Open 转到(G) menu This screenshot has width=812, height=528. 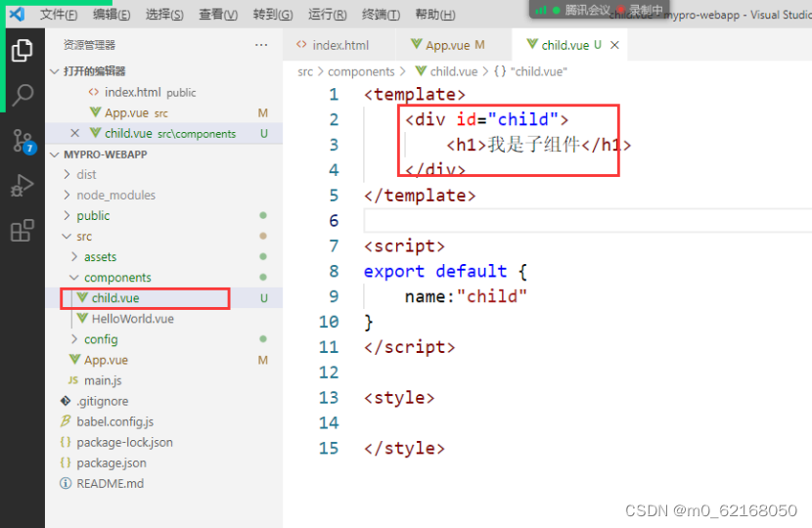273,14
